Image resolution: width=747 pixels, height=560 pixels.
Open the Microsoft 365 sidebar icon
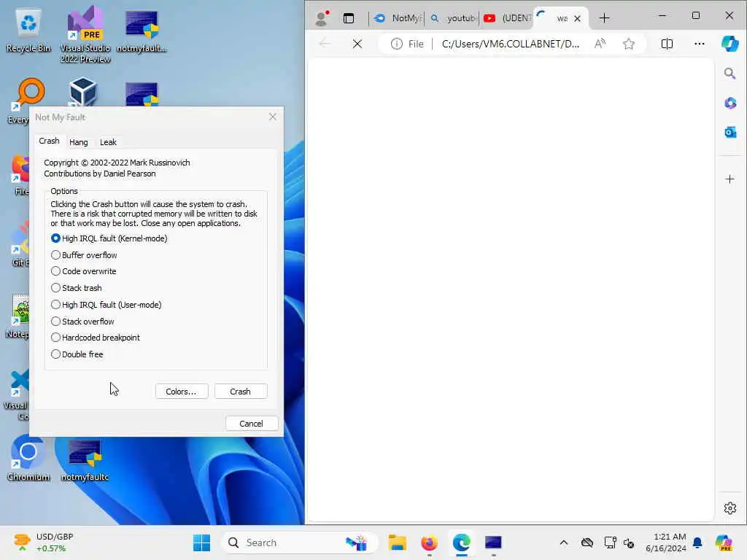pyautogui.click(x=729, y=103)
